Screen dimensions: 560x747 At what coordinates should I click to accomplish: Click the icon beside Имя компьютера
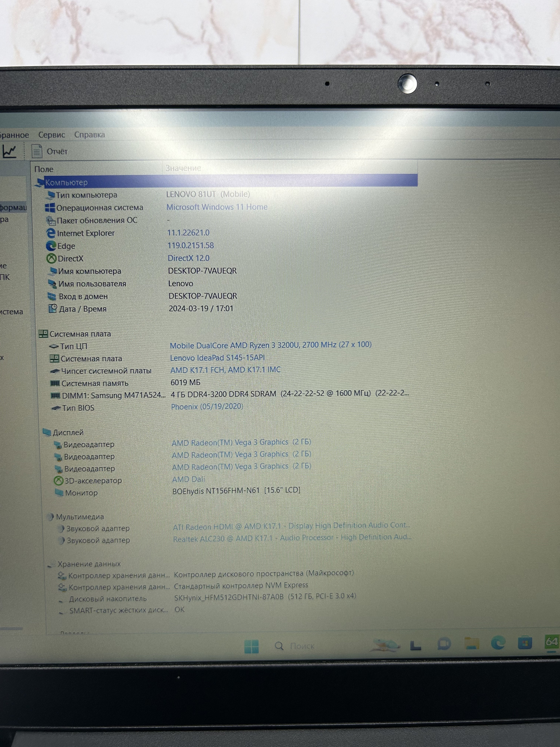pos(53,271)
